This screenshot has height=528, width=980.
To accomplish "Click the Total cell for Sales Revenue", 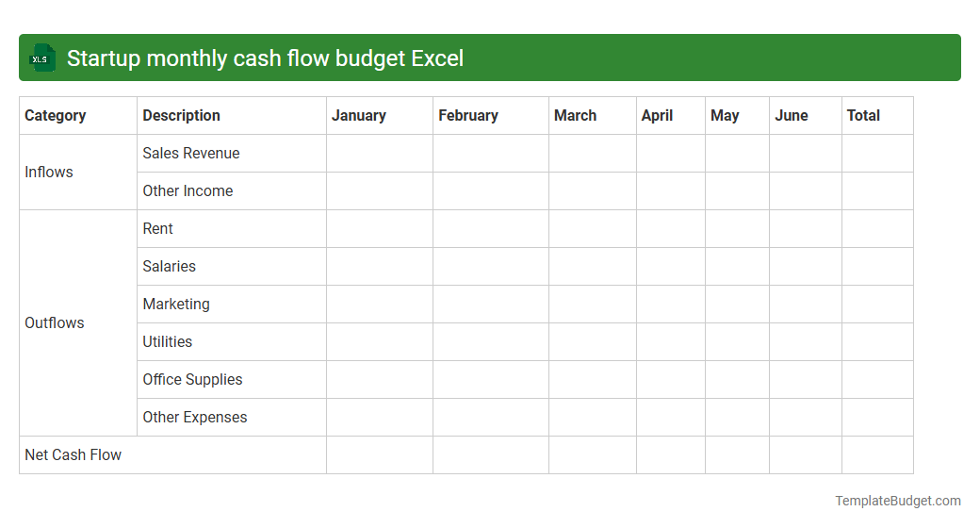I will click(x=877, y=154).
